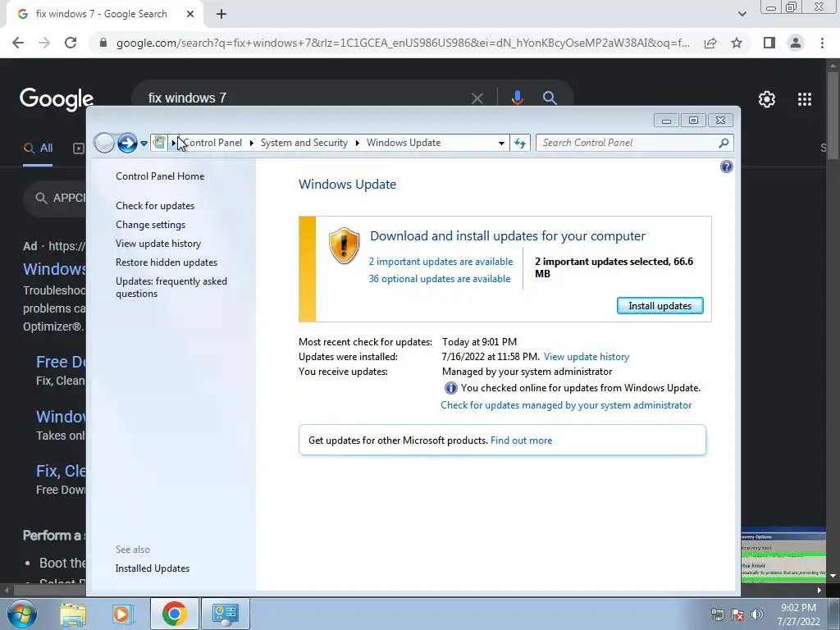Open Google settings gear
Viewport: 840px width, 630px height.
(767, 99)
